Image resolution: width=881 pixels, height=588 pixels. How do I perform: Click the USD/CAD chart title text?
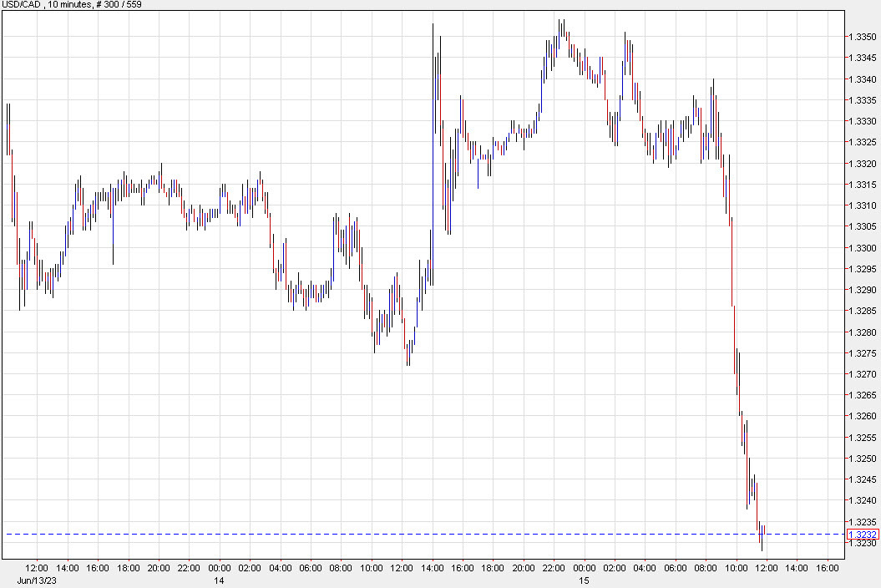[71, 4]
